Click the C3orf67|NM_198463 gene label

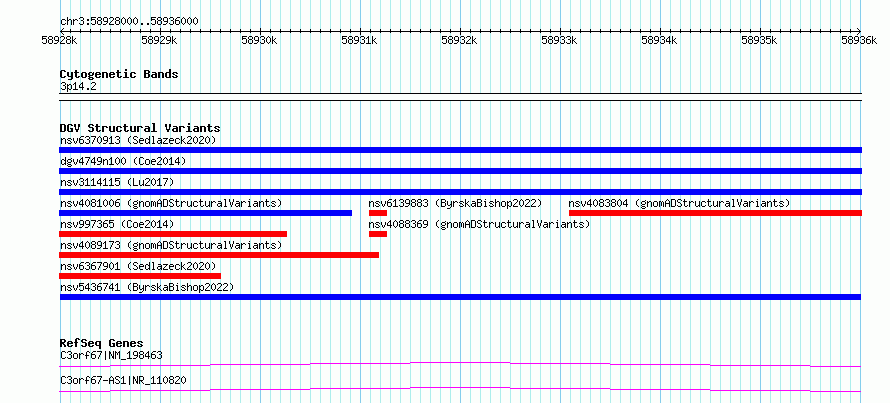click(x=111, y=356)
